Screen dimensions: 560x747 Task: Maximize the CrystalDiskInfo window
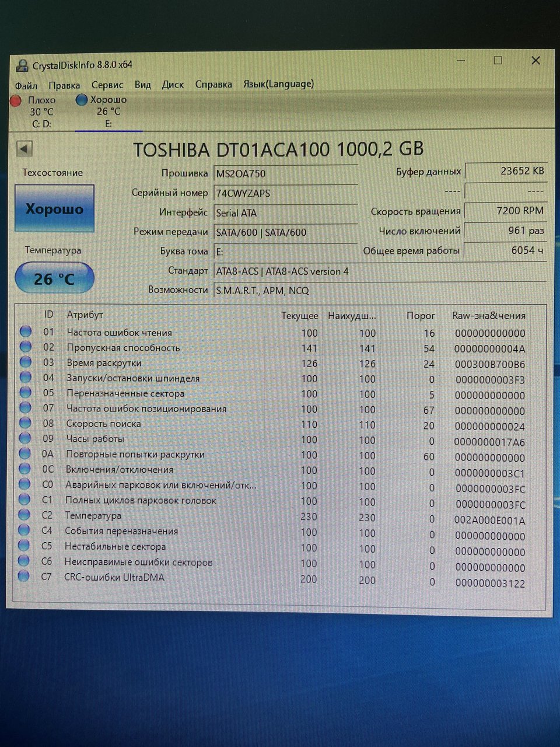[498, 60]
